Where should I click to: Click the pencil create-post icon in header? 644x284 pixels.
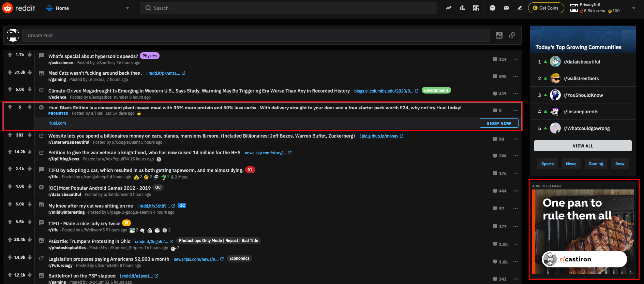tap(520, 8)
